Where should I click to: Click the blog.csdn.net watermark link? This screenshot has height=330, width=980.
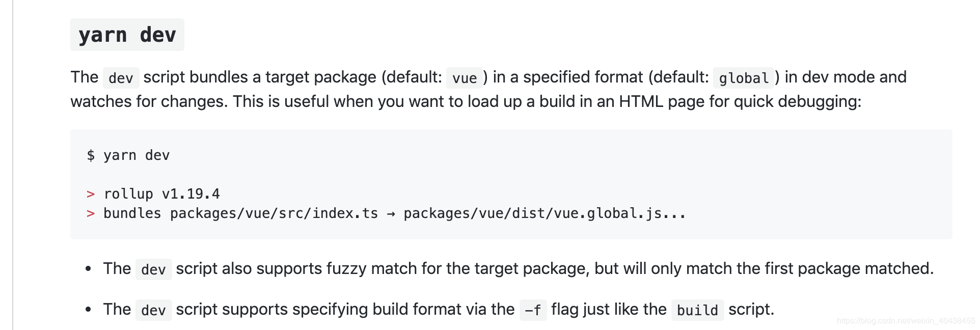906,321
